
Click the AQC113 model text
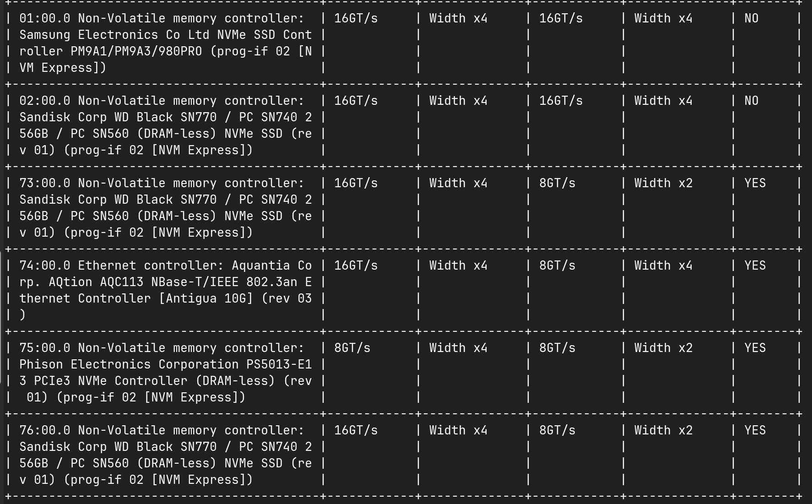click(x=121, y=282)
